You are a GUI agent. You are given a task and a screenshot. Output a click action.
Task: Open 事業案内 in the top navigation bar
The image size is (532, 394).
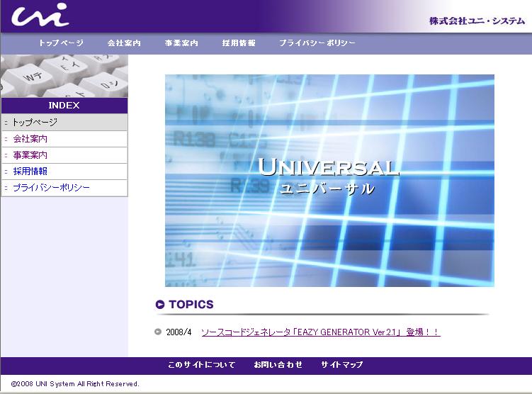click(181, 43)
